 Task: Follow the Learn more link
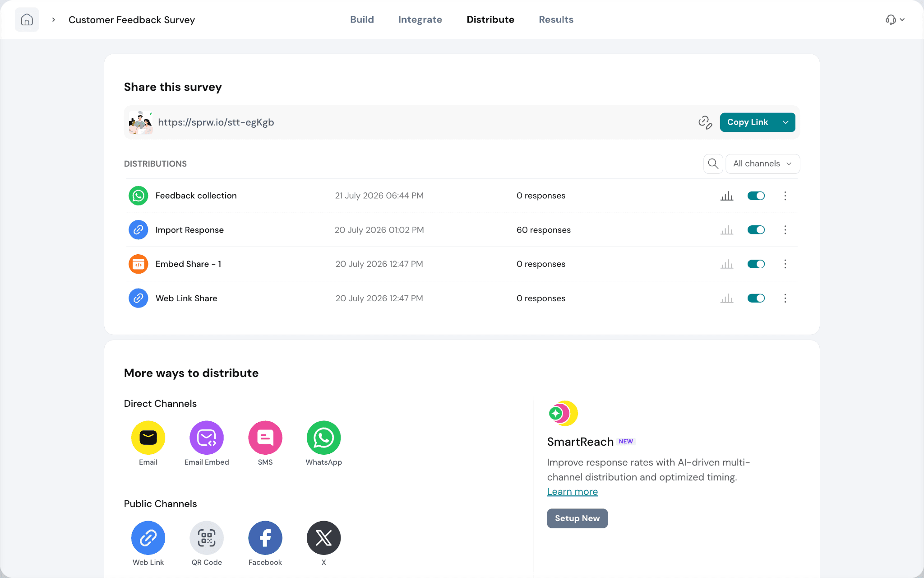click(x=572, y=492)
